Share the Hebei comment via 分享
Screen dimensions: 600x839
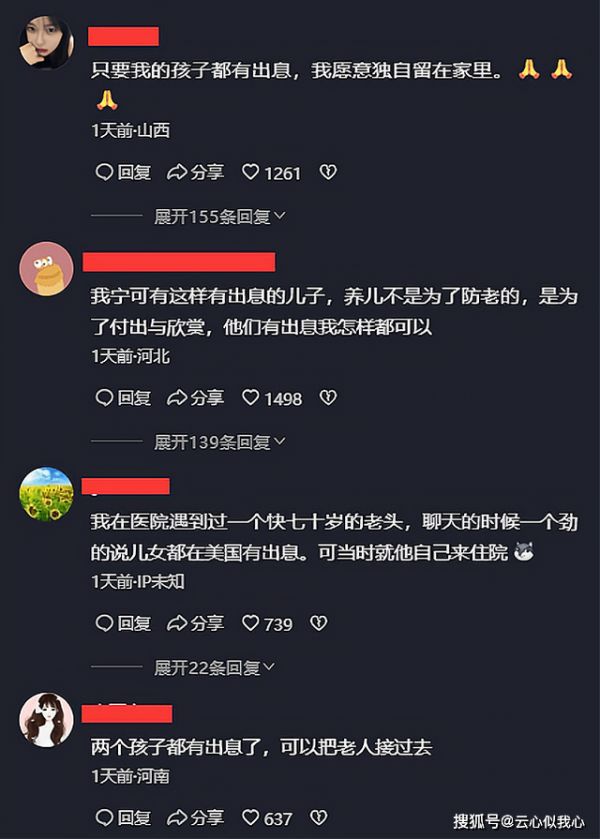point(195,398)
